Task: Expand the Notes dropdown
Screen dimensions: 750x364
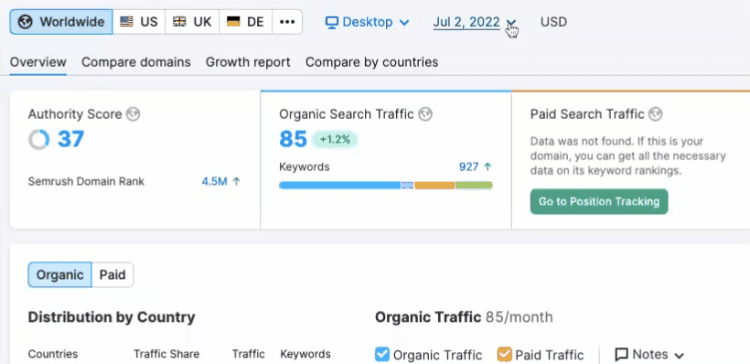Action: (650, 354)
